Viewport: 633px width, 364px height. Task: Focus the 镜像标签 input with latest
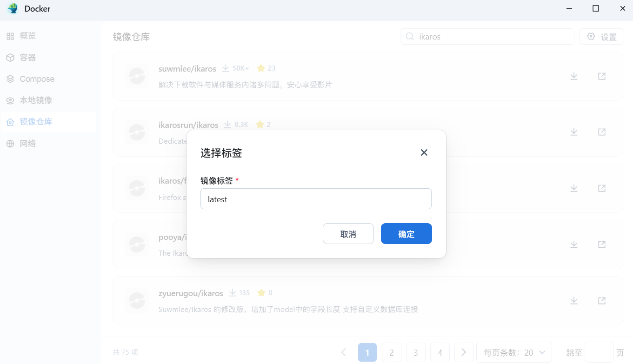click(316, 199)
